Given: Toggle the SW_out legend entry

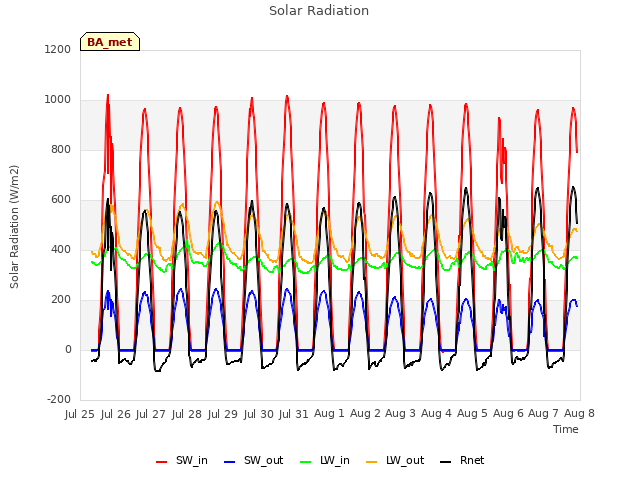Looking at the screenshot, I should click(253, 460).
